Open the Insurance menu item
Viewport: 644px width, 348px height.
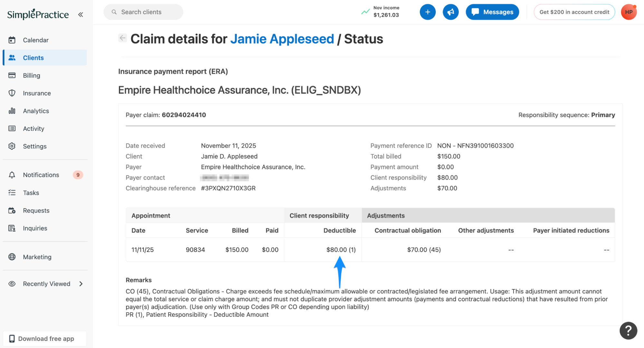click(x=45, y=93)
